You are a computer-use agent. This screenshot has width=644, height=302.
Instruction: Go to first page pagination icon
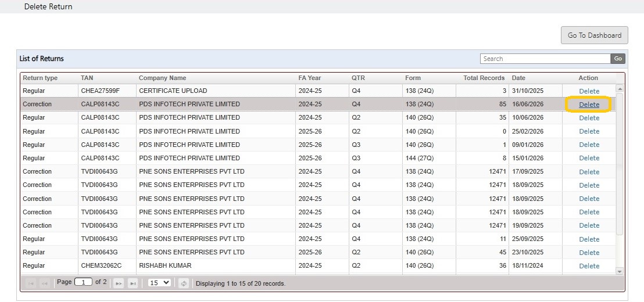31,283
